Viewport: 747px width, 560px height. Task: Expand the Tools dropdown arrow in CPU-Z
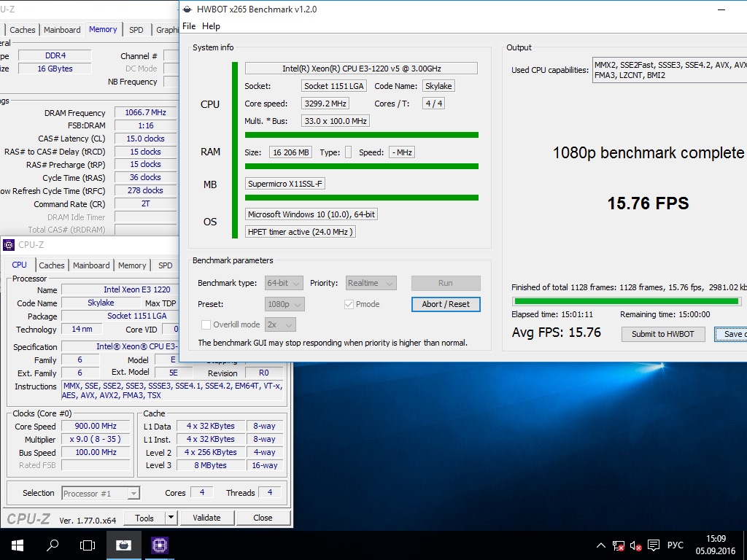pos(171,518)
